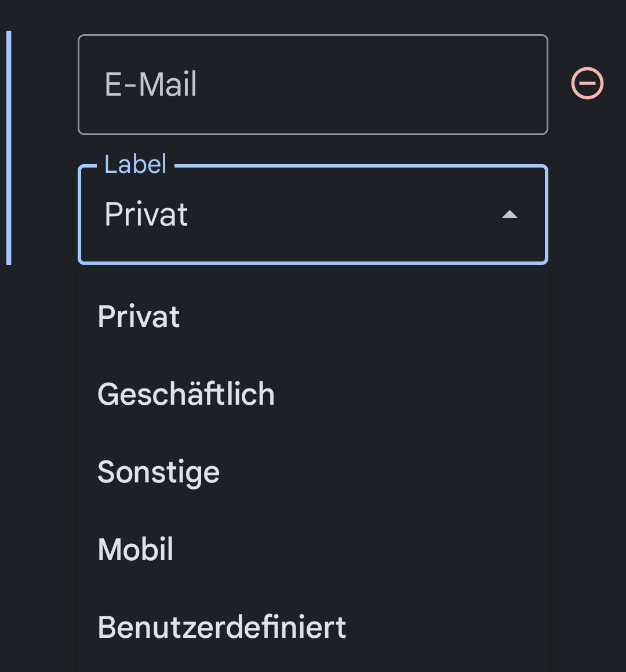Select the Privat option in the list
This screenshot has width=626, height=672.
click(x=139, y=317)
